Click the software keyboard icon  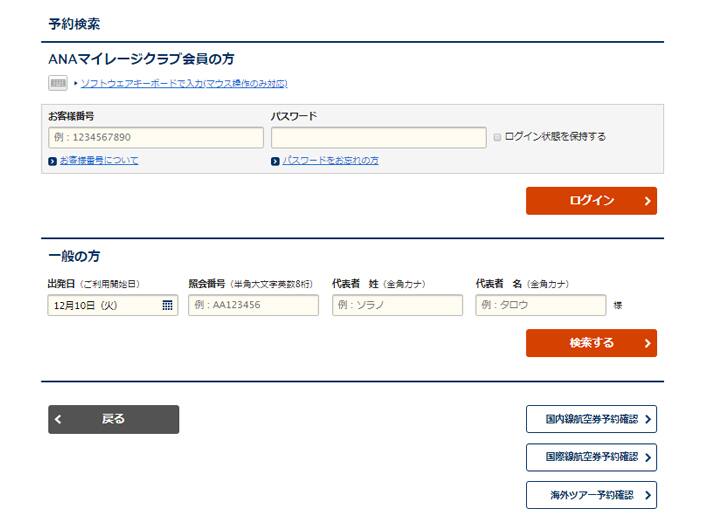[58, 83]
